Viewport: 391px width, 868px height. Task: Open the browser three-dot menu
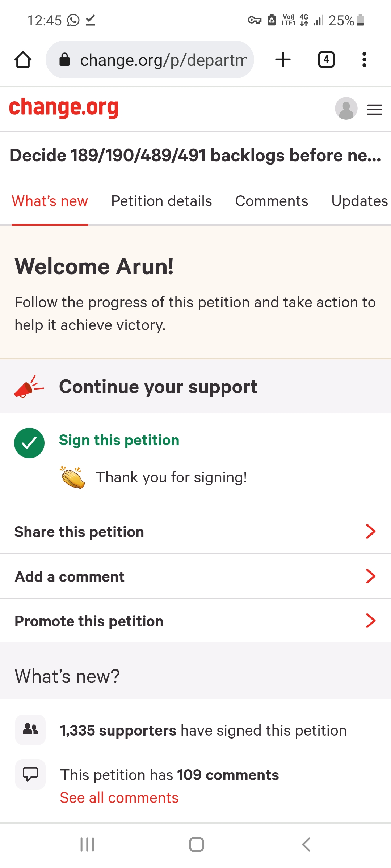coord(364,60)
